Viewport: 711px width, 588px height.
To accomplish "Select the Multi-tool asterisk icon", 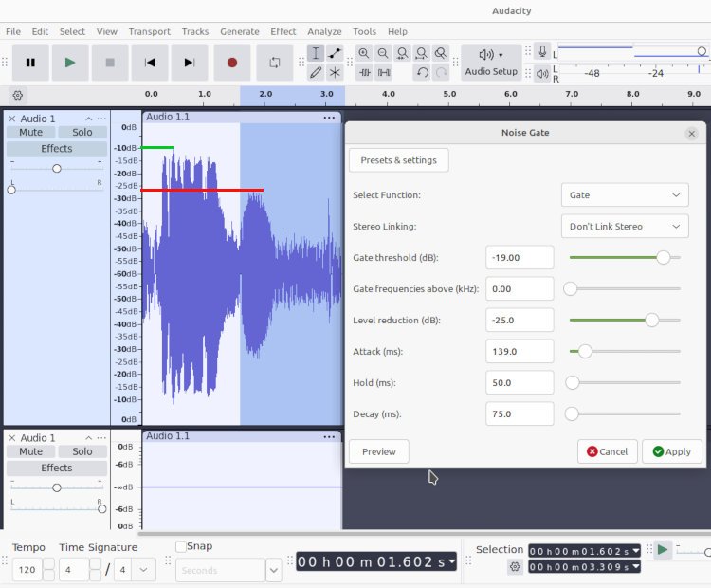I will 335,72.
